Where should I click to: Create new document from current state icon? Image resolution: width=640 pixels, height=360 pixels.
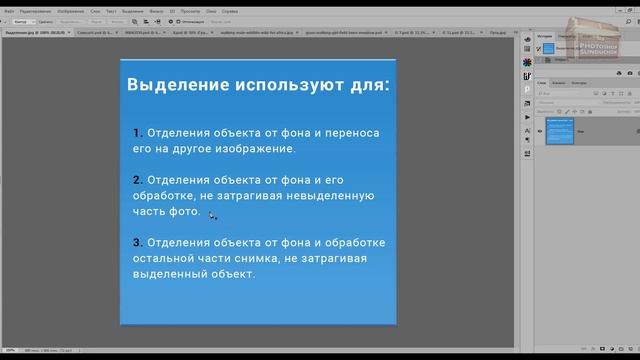[x=619, y=73]
